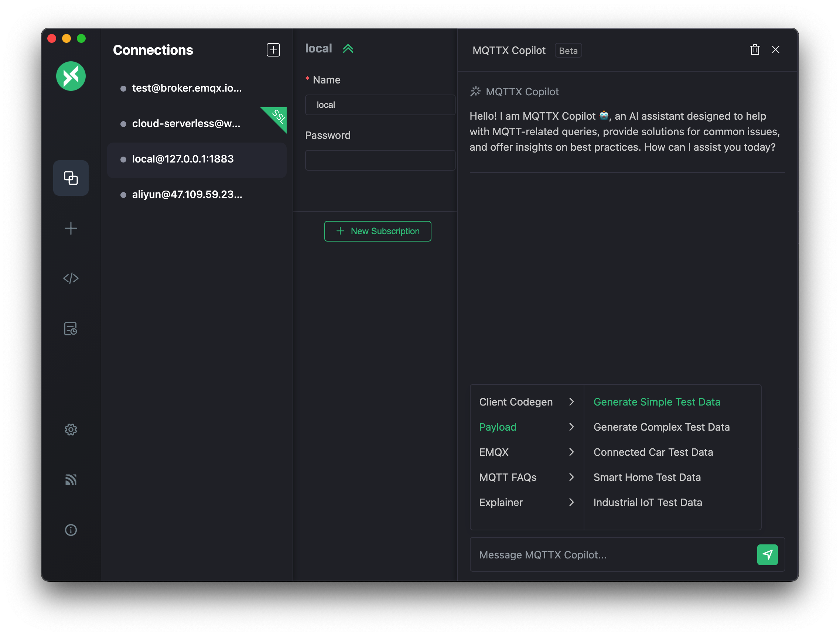Click the sidebar plus icon for new connection

click(71, 228)
